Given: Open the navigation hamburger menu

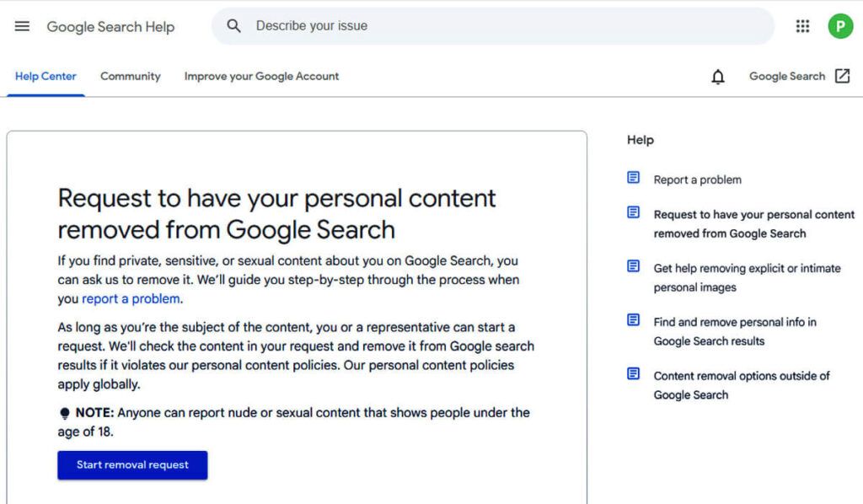Looking at the screenshot, I should [x=22, y=26].
